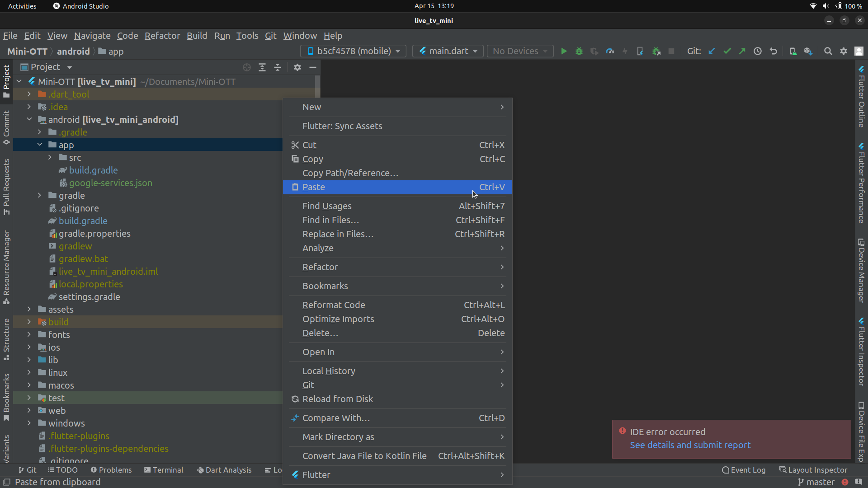The image size is (868, 488).
Task: Select Reload from Disk
Action: point(397,399)
